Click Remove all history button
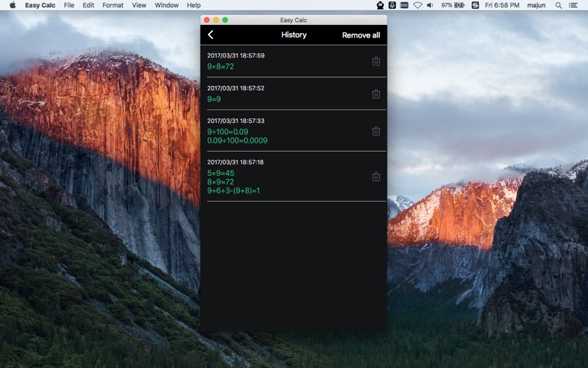The width and height of the screenshot is (588, 368). pyautogui.click(x=361, y=35)
